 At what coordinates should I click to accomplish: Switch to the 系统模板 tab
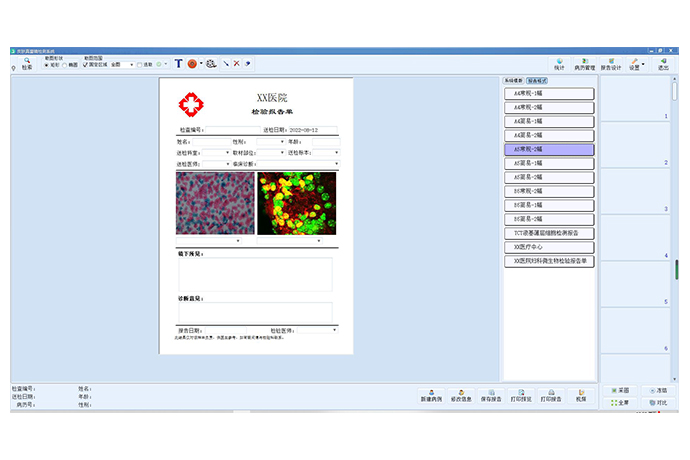tap(512, 80)
